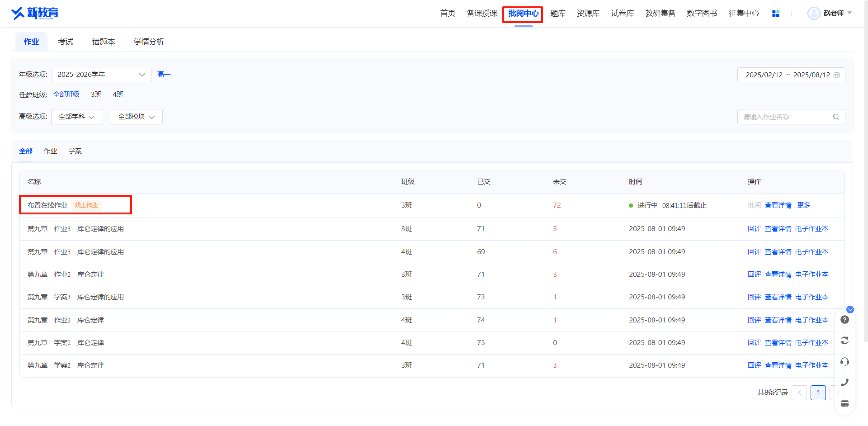The height and width of the screenshot is (426, 868).
Task: Open 数字图书 in top navigation
Action: [702, 13]
